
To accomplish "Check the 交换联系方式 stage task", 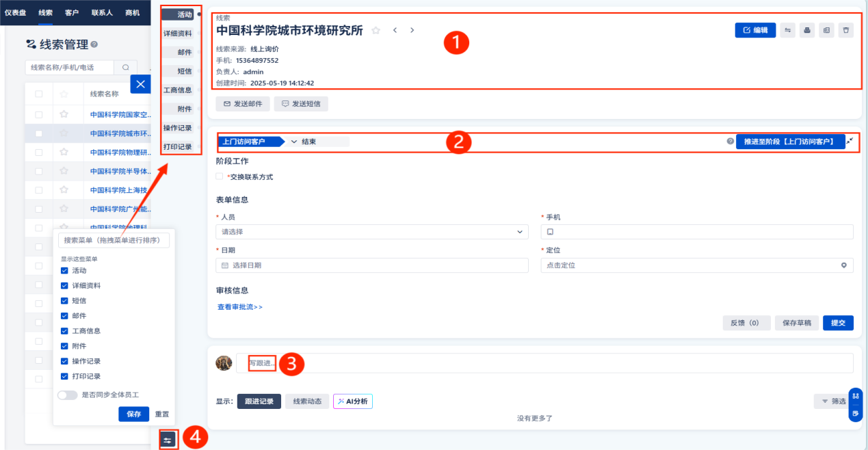I will [x=219, y=176].
